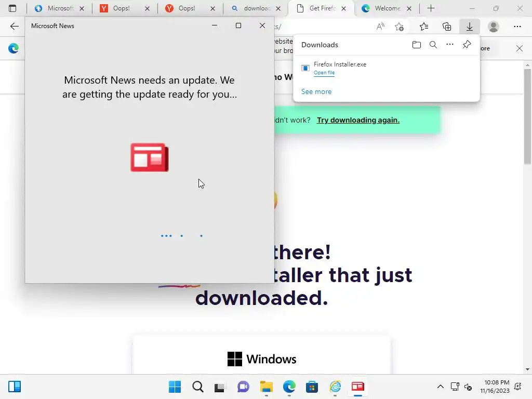Close the Get Firefox tab
The height and width of the screenshot is (399, 532).
344,8
